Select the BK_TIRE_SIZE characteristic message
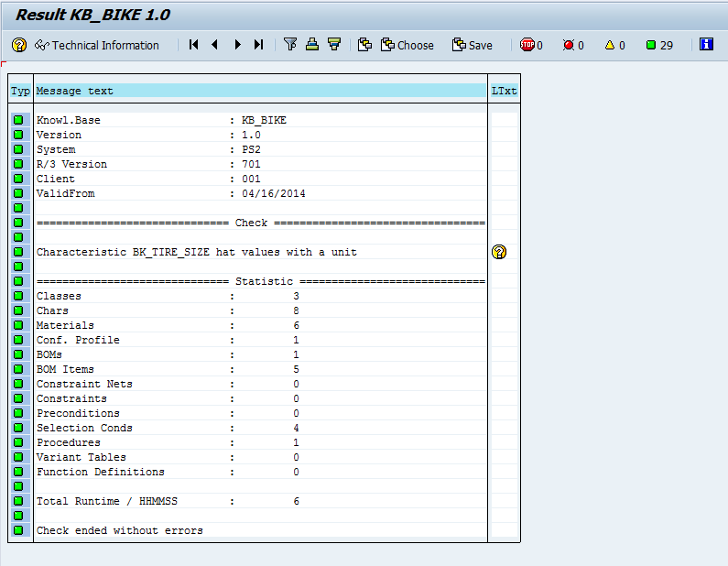 click(x=260, y=252)
